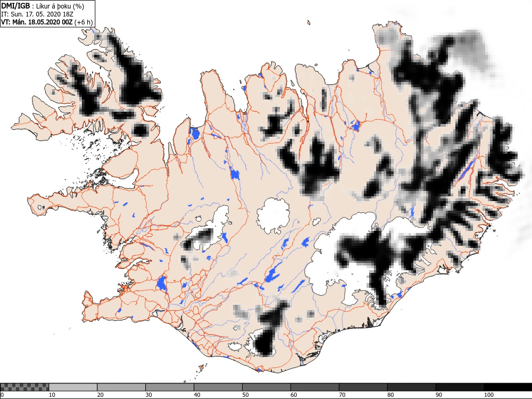Click the legend label '10'
The width and height of the screenshot is (532, 399).
click(52, 395)
